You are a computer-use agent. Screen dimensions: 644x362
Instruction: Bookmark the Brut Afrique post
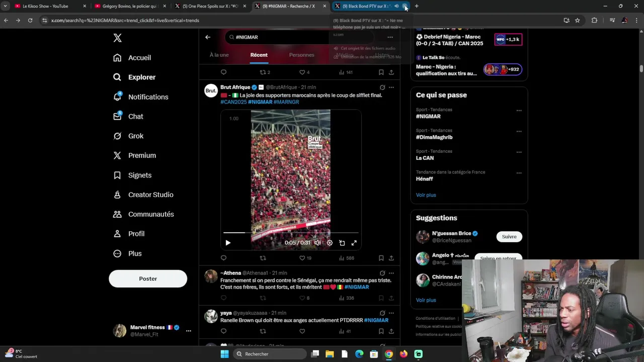[381, 258]
